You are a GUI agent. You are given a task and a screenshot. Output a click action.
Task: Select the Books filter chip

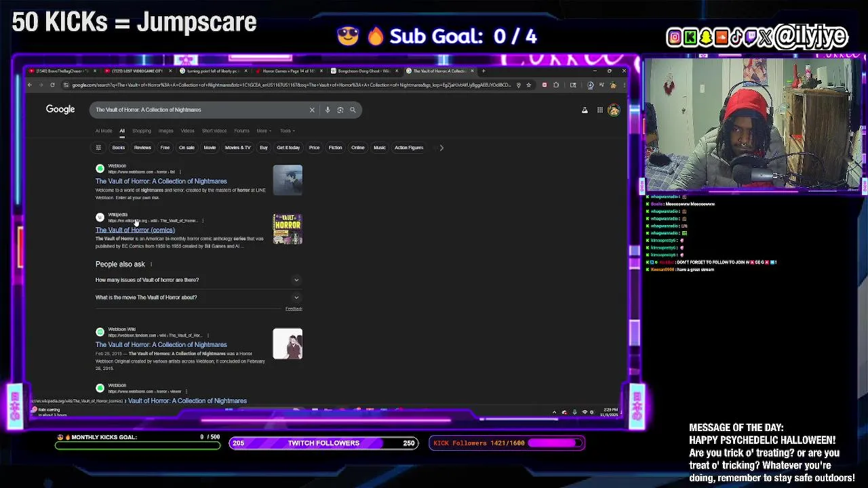pyautogui.click(x=119, y=147)
